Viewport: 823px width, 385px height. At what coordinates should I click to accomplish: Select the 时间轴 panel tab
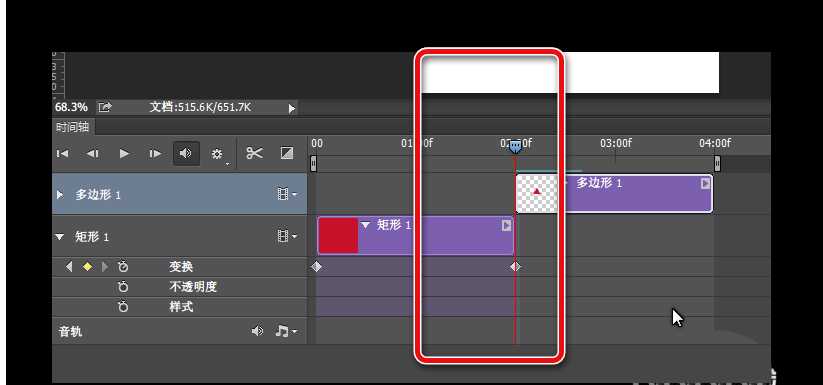coord(73,126)
